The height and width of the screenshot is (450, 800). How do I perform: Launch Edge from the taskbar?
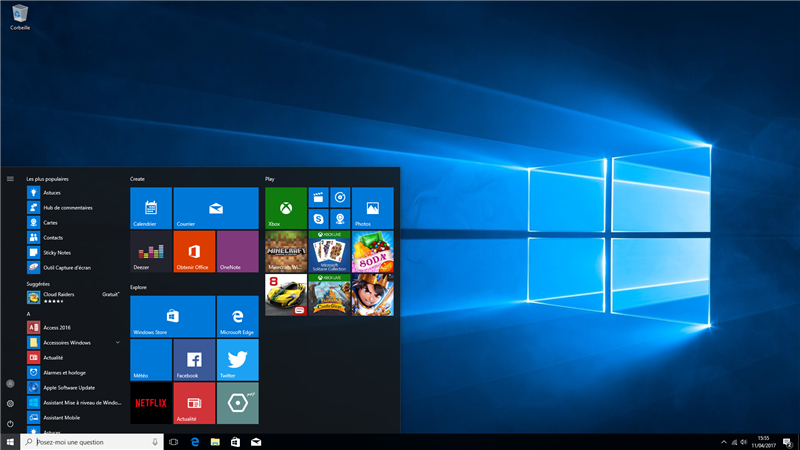pyautogui.click(x=194, y=442)
